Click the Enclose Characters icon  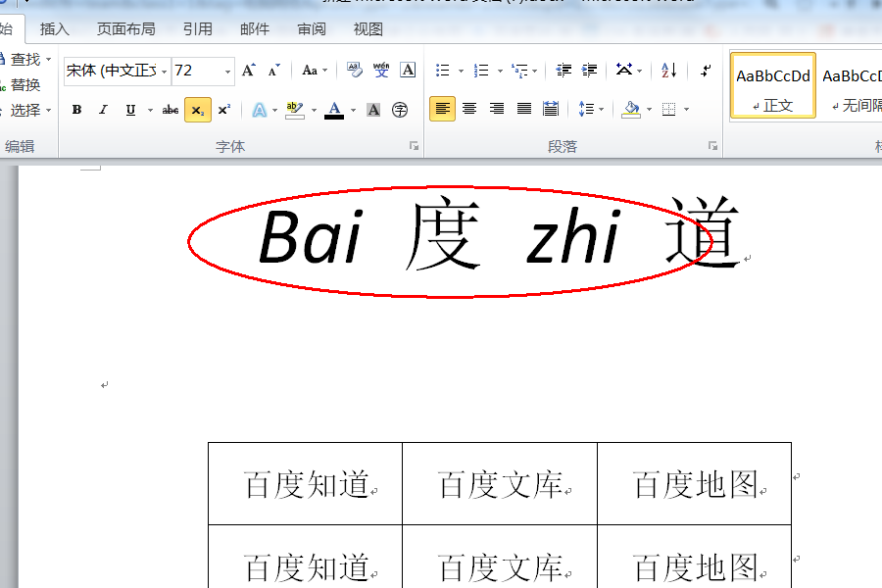[400, 110]
